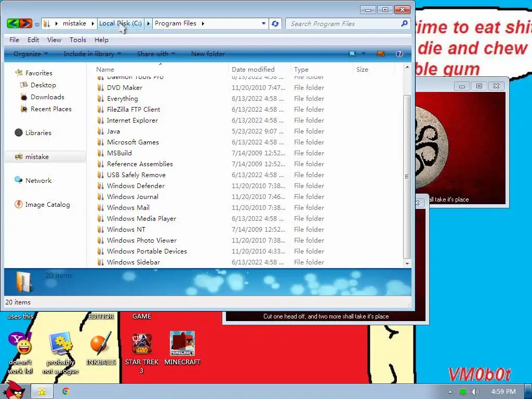
Task: Open the help question mark icon
Action: [400, 54]
